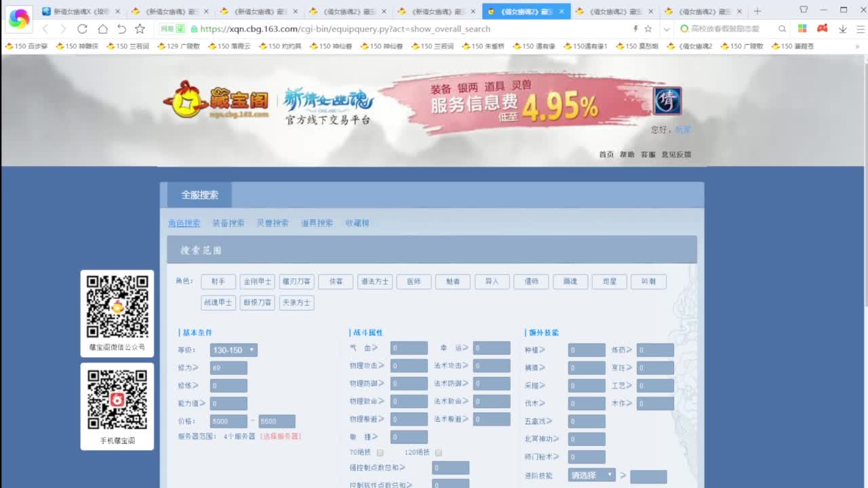Click the bookmark star inside the address bar
The width and height of the screenshot is (868, 488).
point(648,28)
